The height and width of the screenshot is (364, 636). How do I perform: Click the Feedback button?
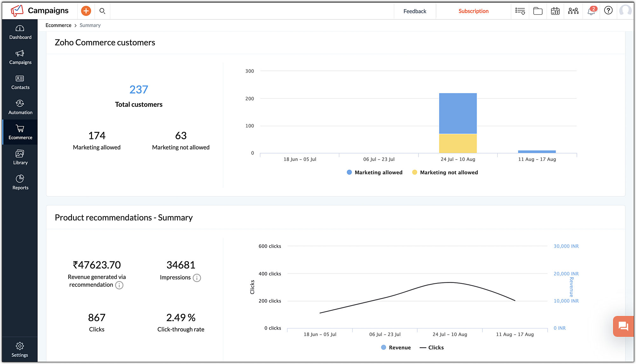(x=415, y=11)
